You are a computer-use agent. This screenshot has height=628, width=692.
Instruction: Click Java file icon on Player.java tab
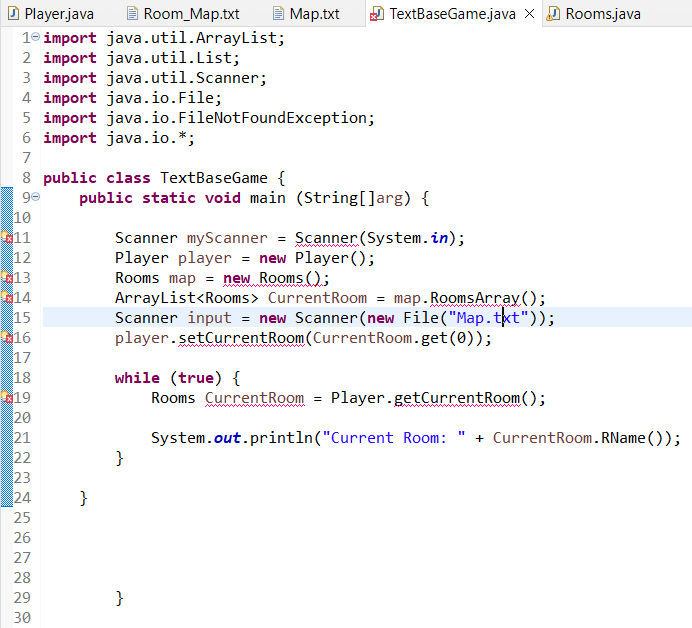(x=14, y=14)
